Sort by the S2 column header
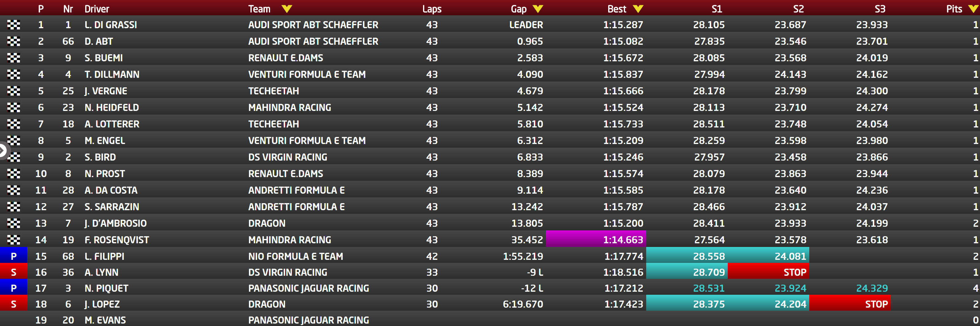980x326 pixels. point(798,9)
